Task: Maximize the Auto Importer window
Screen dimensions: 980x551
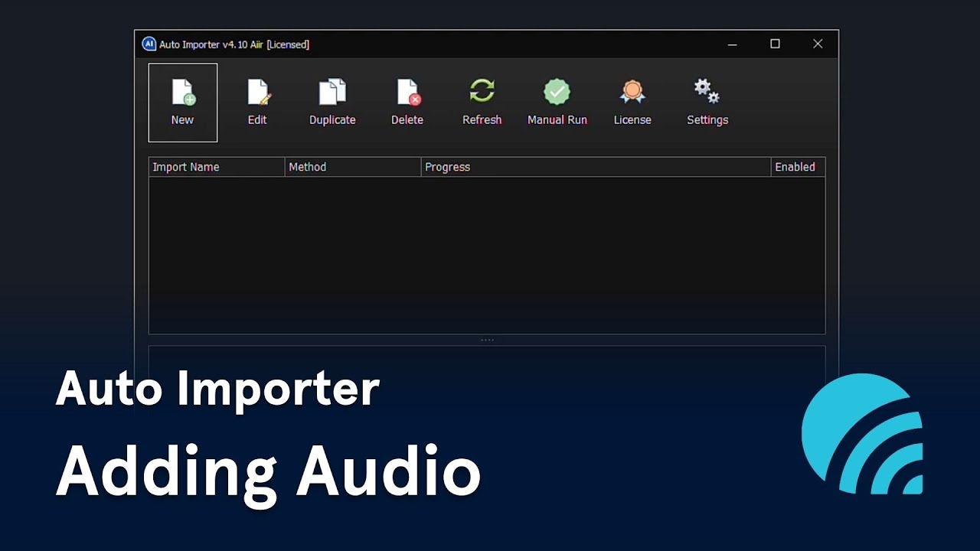Action: coord(775,44)
